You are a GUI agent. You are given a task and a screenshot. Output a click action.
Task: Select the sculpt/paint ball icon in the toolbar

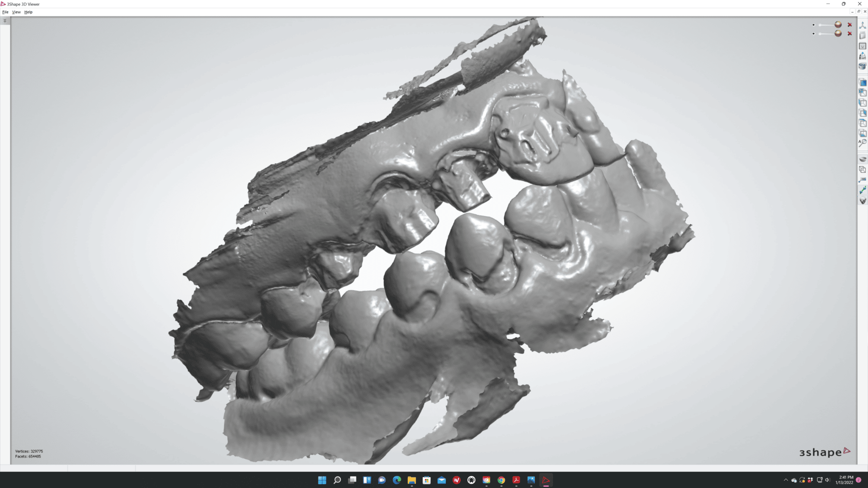tap(862, 55)
